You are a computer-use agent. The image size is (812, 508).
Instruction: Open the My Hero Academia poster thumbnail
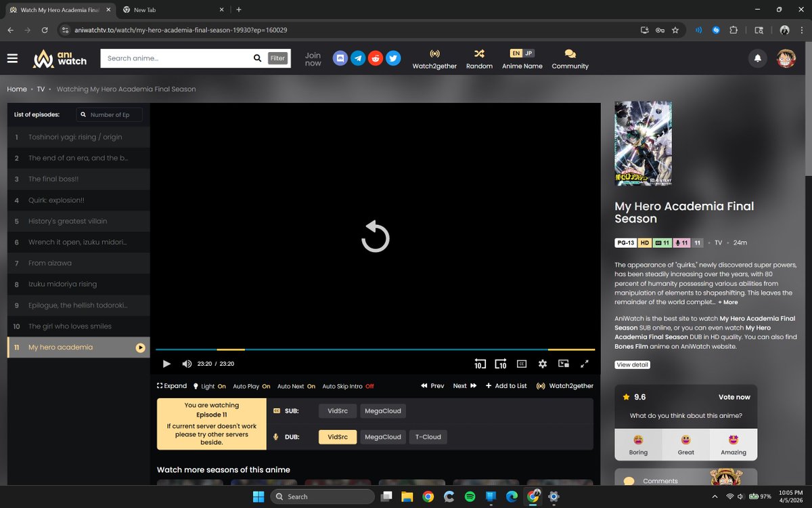click(x=643, y=144)
